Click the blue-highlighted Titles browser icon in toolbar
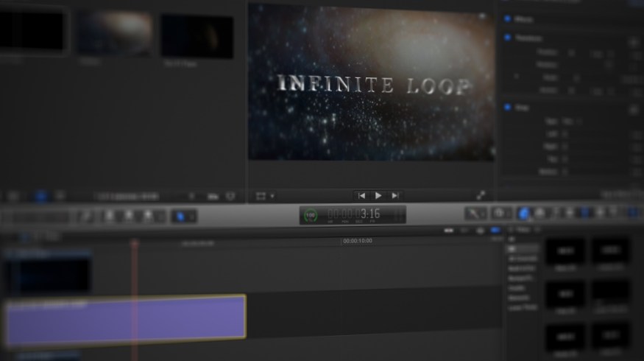 524,214
